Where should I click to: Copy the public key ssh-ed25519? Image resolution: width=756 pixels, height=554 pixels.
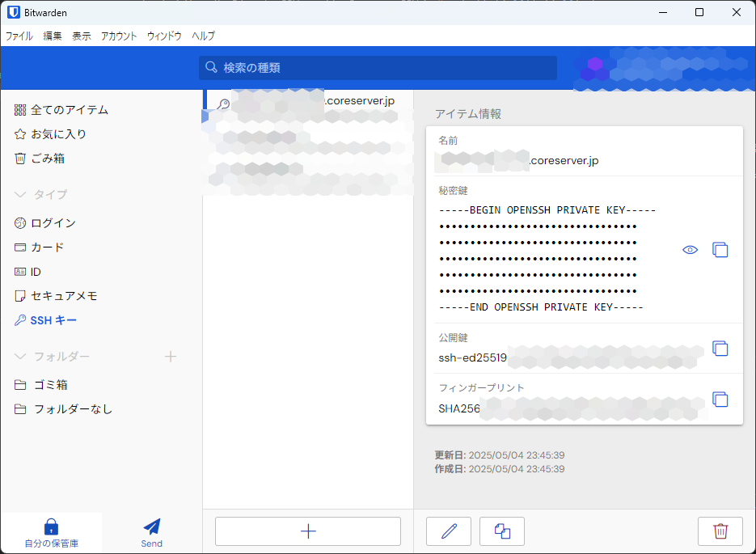click(720, 349)
